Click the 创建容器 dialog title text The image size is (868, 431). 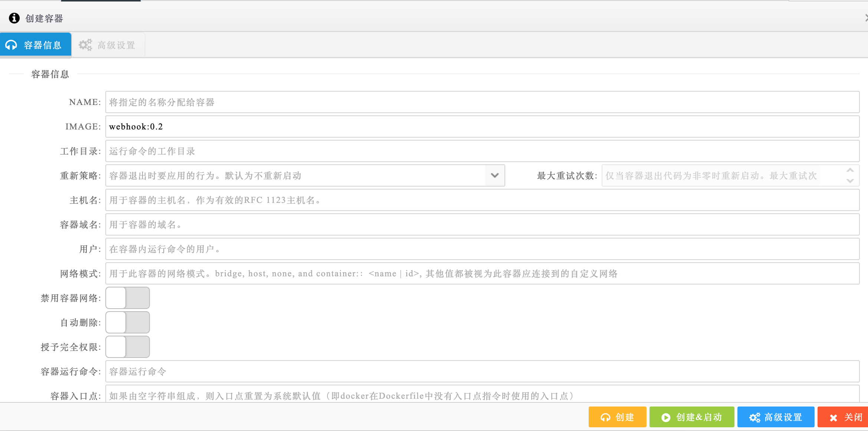pyautogui.click(x=44, y=18)
